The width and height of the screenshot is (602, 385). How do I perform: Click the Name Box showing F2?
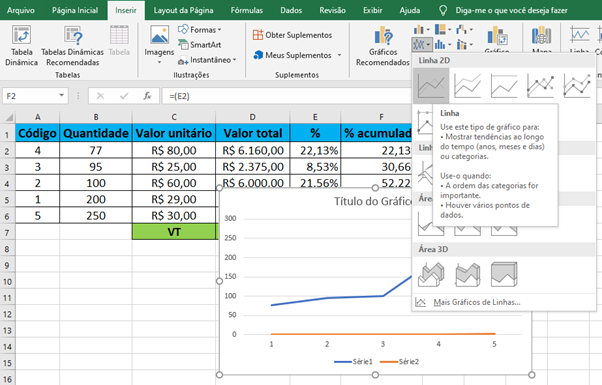click(x=30, y=96)
